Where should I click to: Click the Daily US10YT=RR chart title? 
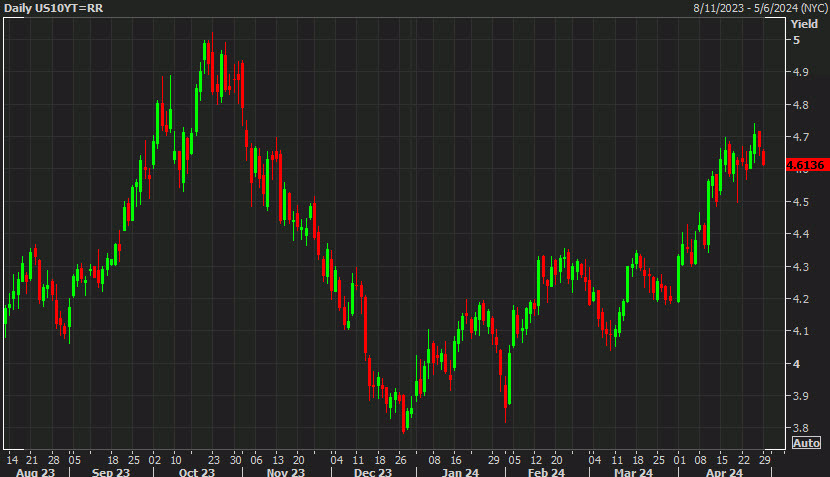click(53, 8)
